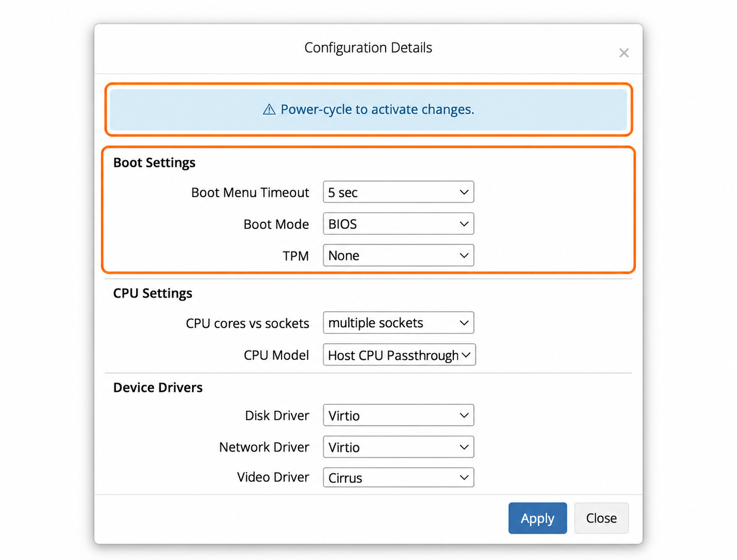Change the Network Driver dropdown
Image resolution: width=737 pixels, height=560 pixels.
398,447
